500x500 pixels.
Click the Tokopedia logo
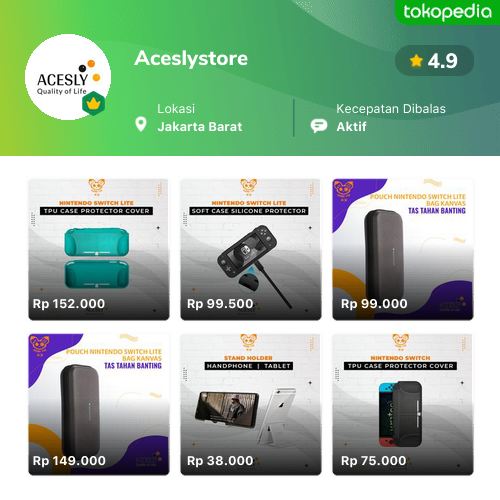pos(447,12)
